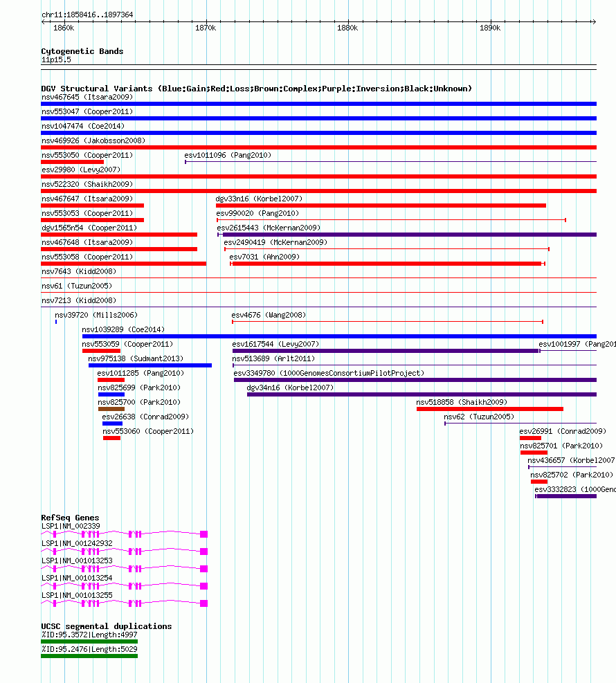Click LSP1|NM_001242932 transcript label

coord(77,544)
